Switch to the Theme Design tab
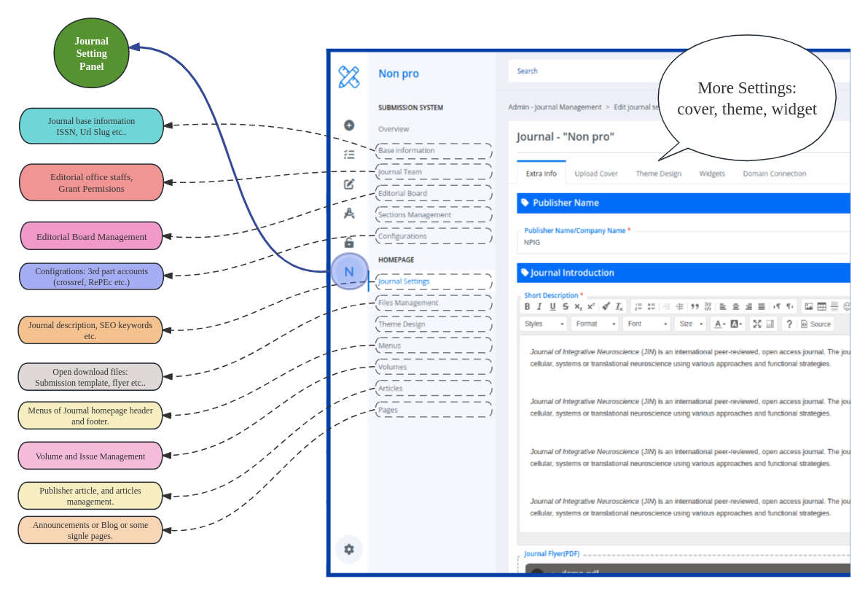 [x=658, y=174]
